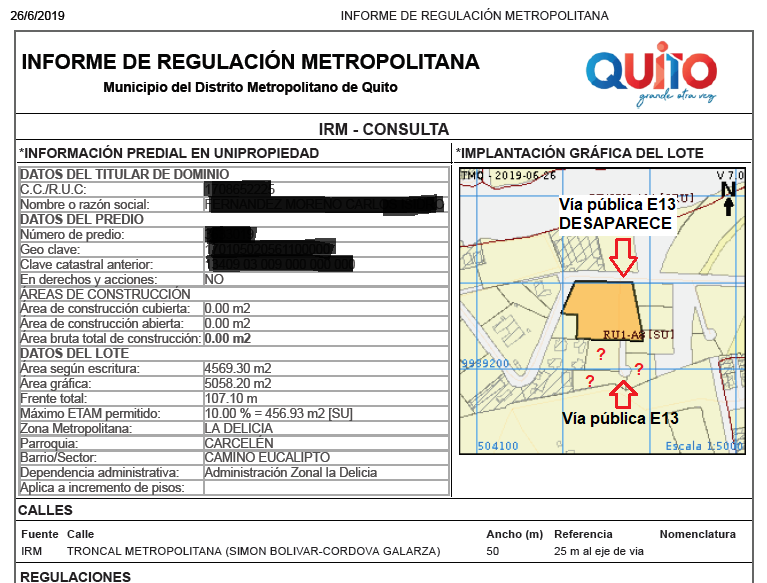Click the IMPLANTACIÓN GRÁFICA DEL LOTE heading
Image resolution: width=767 pixels, height=583 pixels.
(x=580, y=153)
